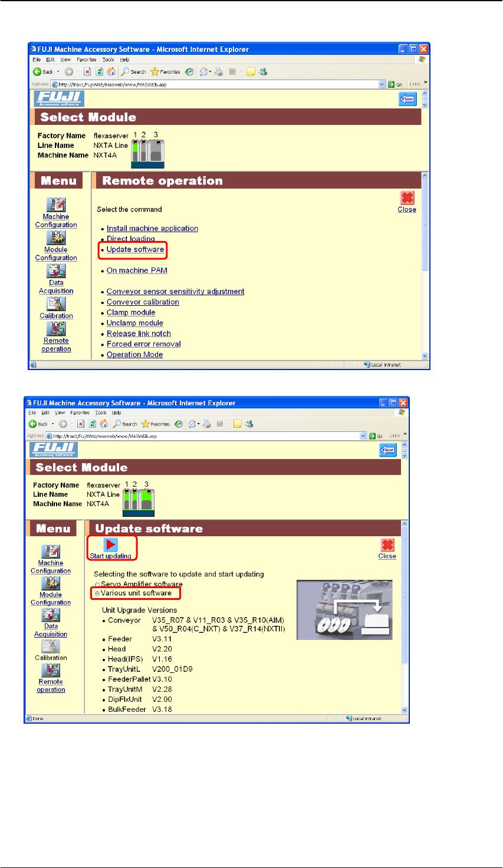
Task: Open the Edit menu in Remote operation window
Action: click(50, 60)
